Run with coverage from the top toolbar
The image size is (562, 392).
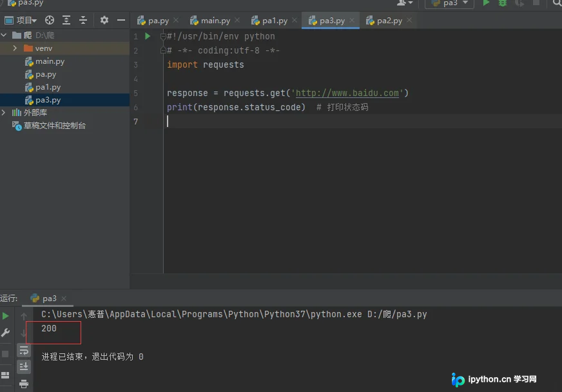519,3
